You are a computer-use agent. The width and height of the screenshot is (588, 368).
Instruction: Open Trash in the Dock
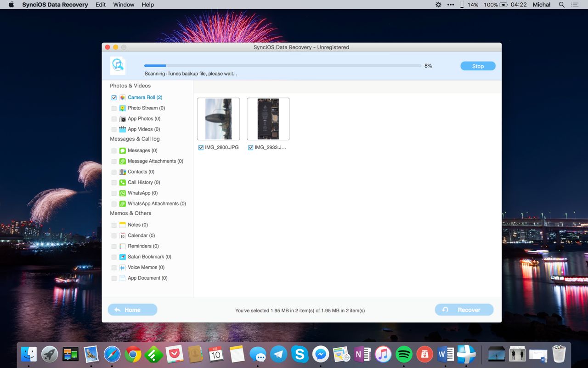tap(559, 354)
